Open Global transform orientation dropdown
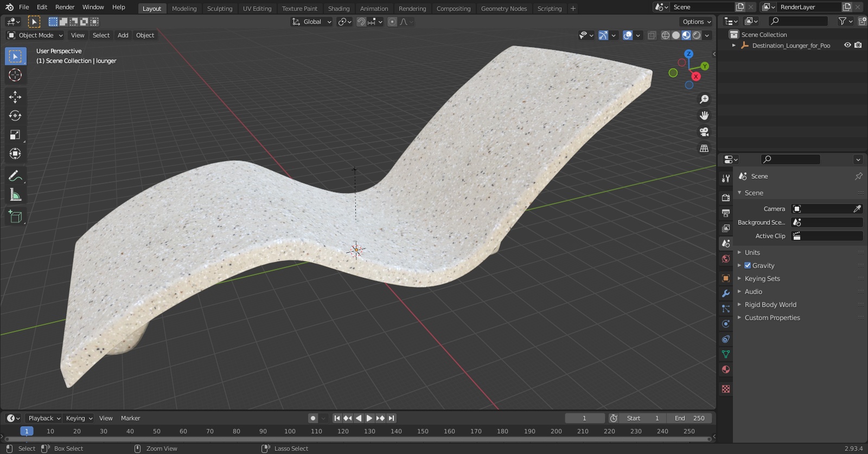 pyautogui.click(x=311, y=22)
